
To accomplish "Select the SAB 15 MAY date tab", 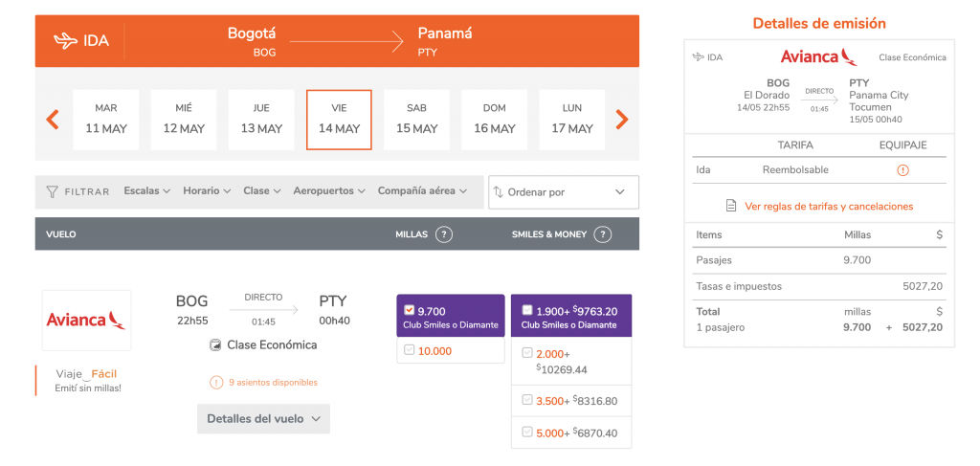I will tap(417, 120).
